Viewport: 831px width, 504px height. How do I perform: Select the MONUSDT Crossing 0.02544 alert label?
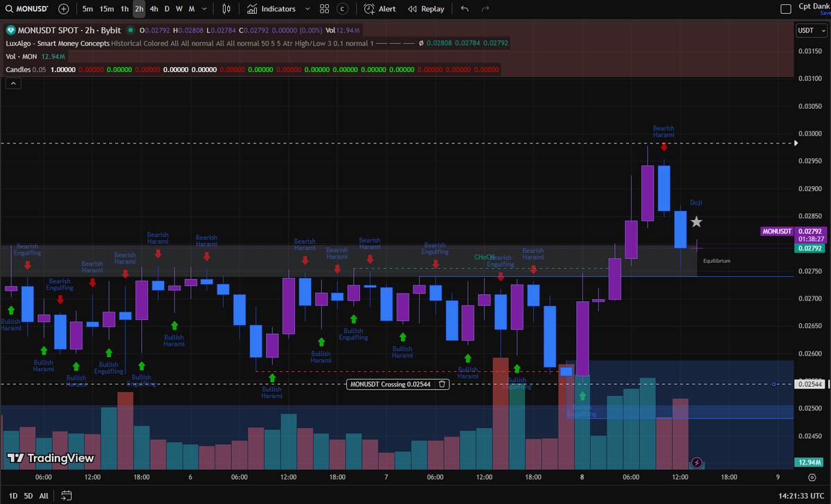pyautogui.click(x=391, y=384)
